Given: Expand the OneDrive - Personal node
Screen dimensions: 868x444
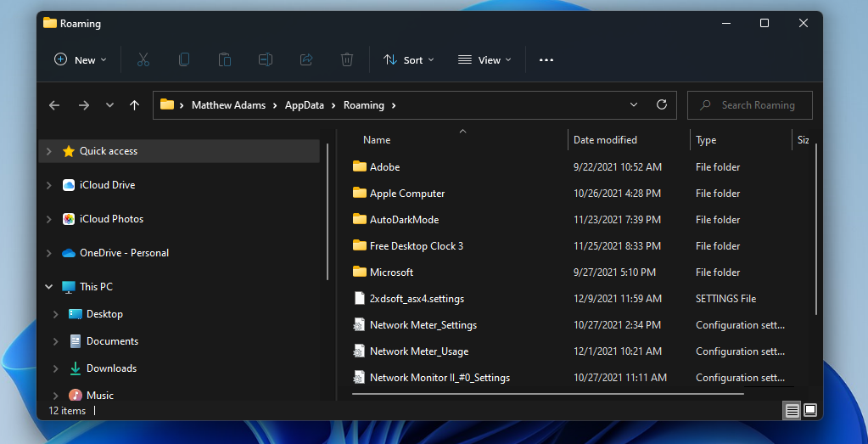Looking at the screenshot, I should click(49, 253).
